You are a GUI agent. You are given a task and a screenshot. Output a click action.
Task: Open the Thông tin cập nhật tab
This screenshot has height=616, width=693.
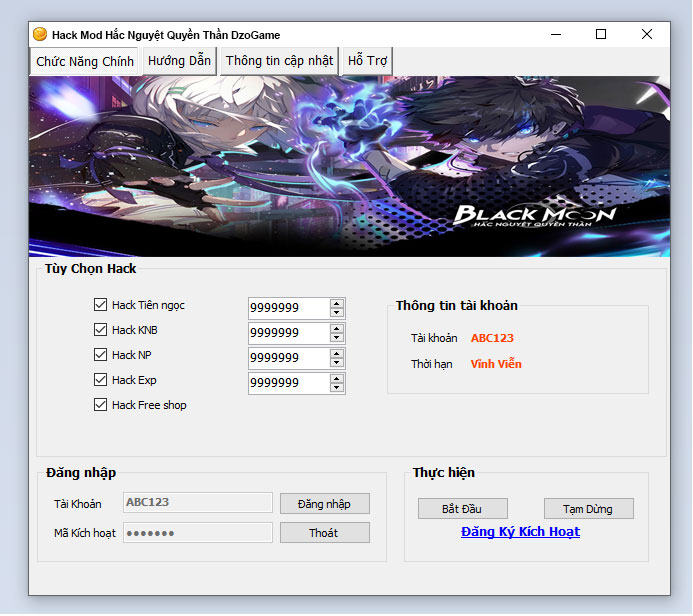[279, 61]
